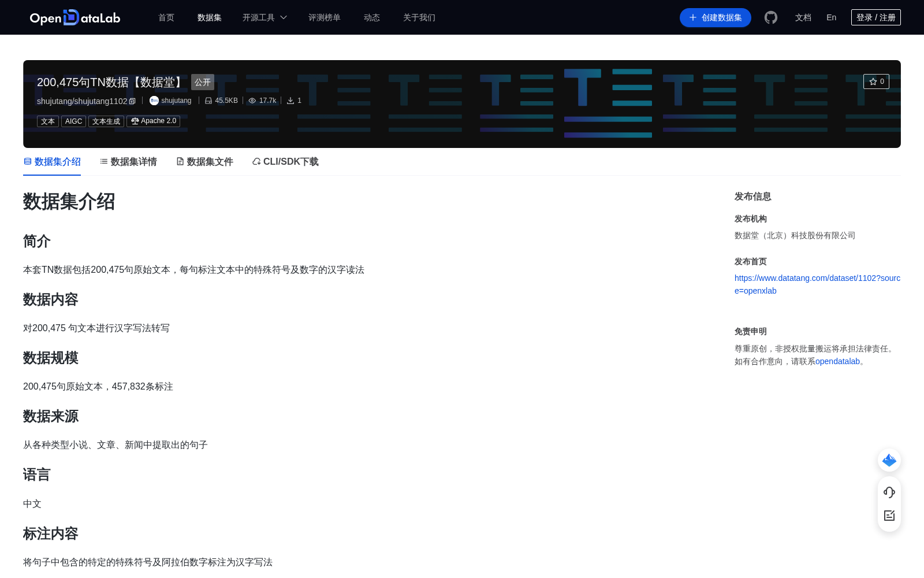Open 数据集 in the top navigation
The width and height of the screenshot is (924, 578).
[210, 17]
